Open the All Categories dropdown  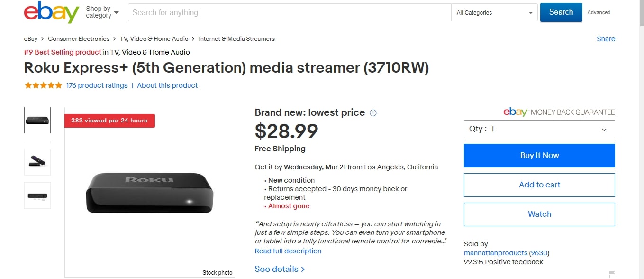point(494,13)
